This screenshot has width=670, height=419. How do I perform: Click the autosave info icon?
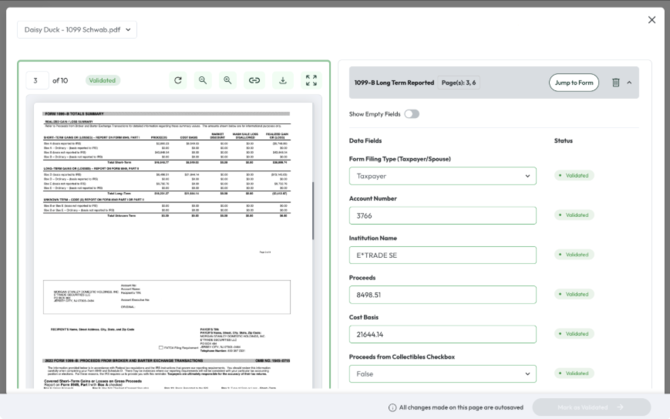tap(392, 407)
